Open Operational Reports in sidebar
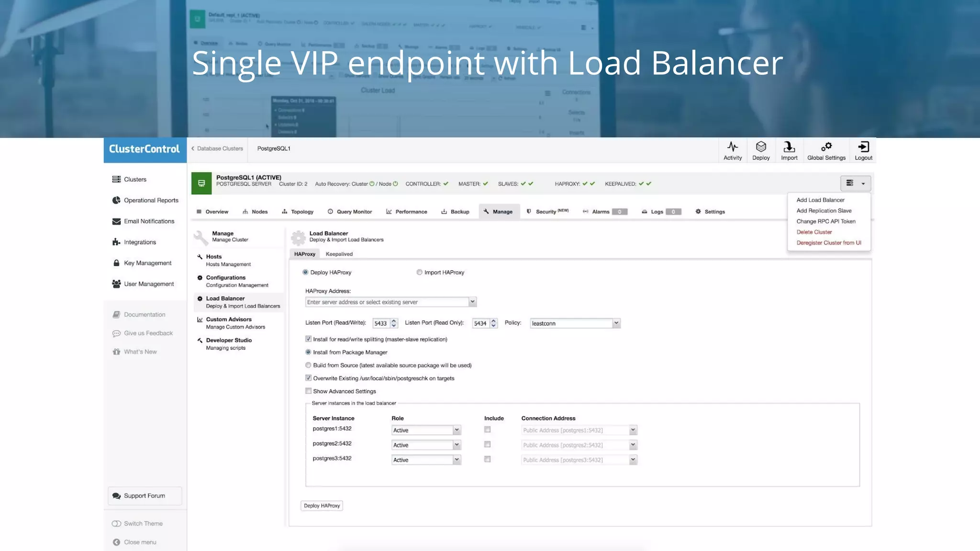 pos(145,200)
